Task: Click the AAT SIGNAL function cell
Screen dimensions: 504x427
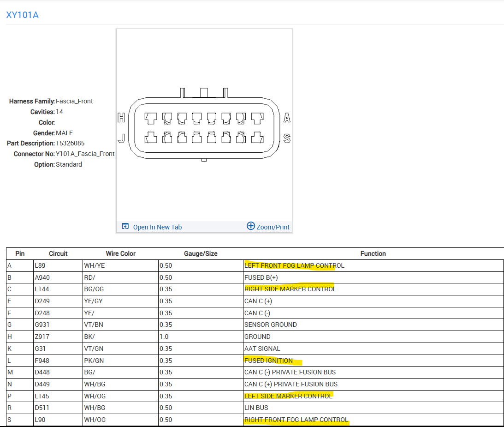Action: 262,349
